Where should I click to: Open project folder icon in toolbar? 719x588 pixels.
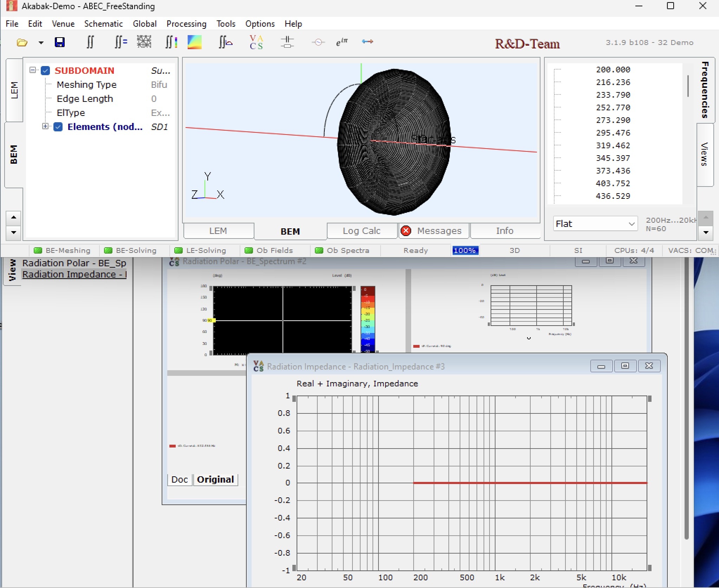(x=22, y=43)
